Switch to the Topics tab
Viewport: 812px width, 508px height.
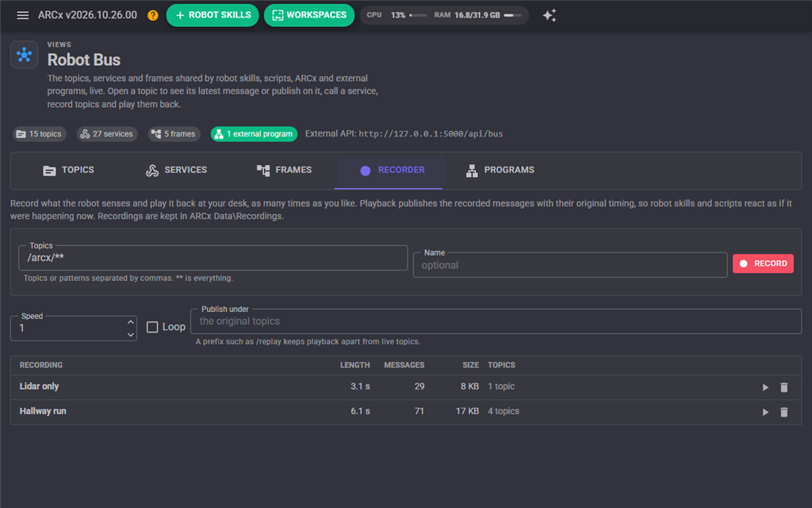click(x=68, y=170)
